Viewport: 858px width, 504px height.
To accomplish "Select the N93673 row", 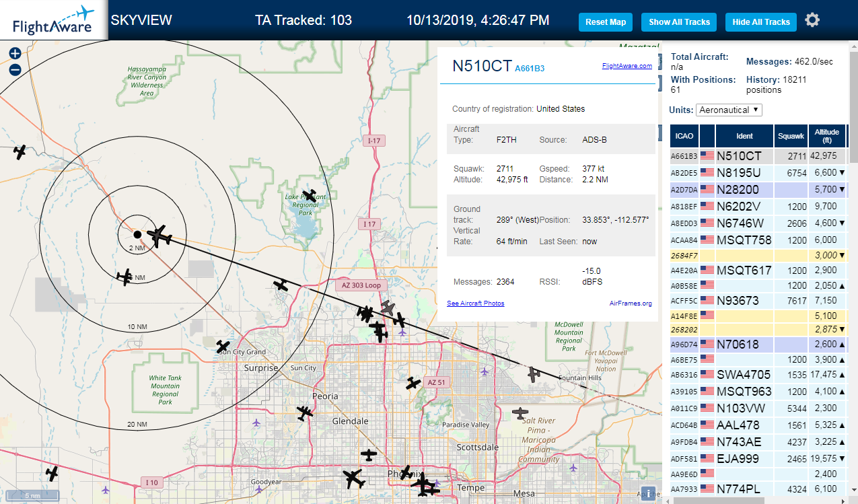I will pos(759,300).
